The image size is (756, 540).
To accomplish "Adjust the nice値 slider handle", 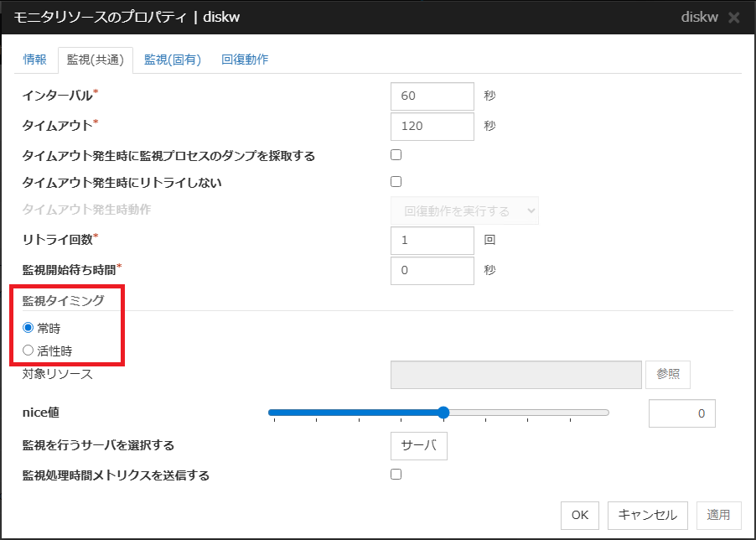I will click(443, 413).
